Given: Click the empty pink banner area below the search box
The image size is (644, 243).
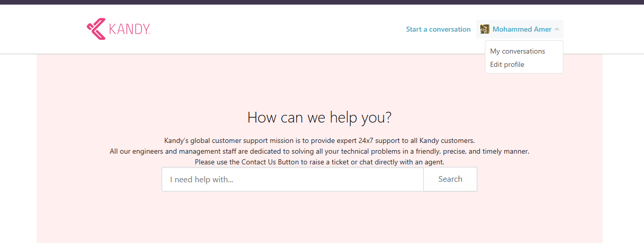Looking at the screenshot, I should coord(319,217).
